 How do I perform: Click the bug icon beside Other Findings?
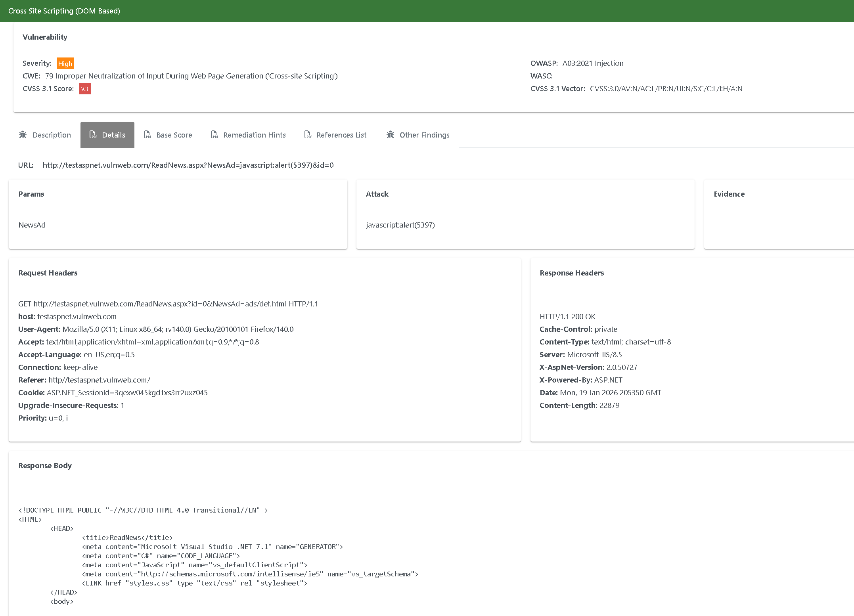[391, 135]
